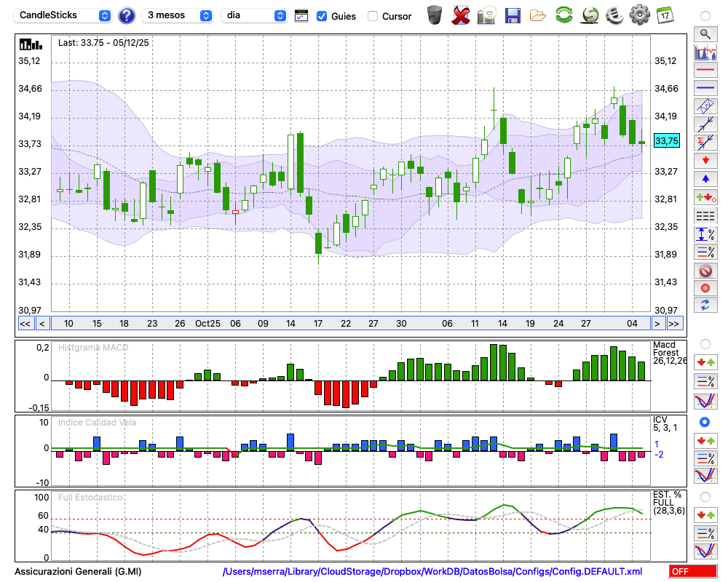
Task: Uncheck the Guies checkbox
Action: pos(322,16)
